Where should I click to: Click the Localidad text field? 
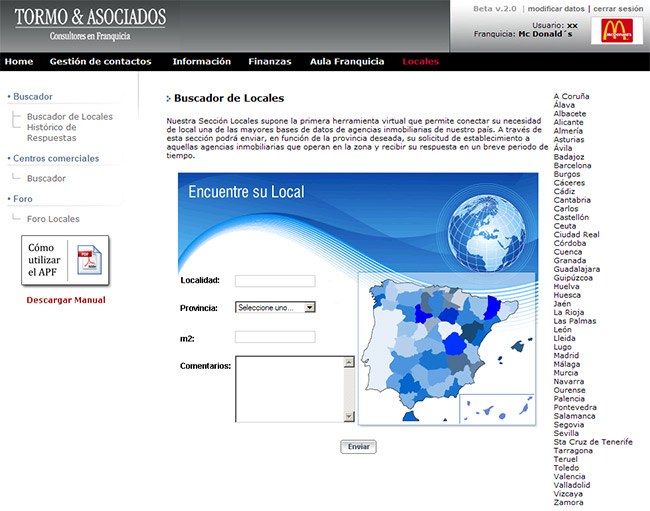275,281
